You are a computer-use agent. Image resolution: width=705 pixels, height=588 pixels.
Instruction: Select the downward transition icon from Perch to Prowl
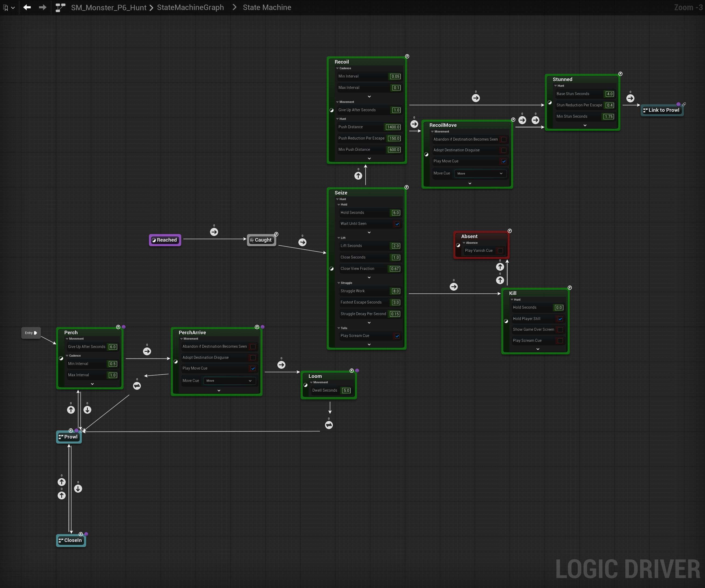click(87, 410)
